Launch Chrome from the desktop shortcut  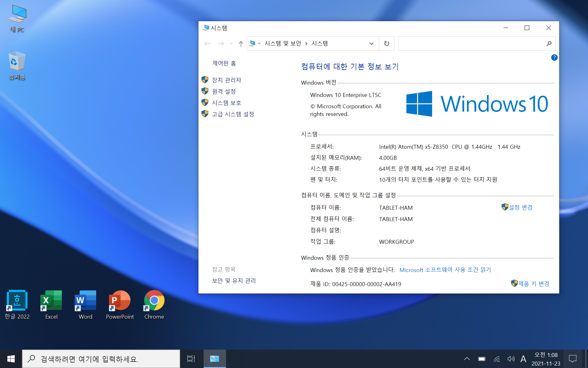154,305
